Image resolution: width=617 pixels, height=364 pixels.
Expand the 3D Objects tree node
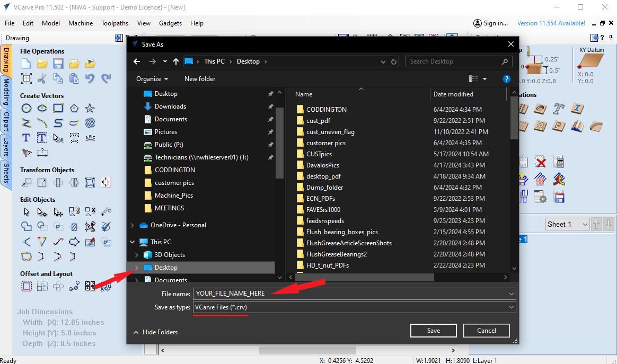pyautogui.click(x=137, y=255)
